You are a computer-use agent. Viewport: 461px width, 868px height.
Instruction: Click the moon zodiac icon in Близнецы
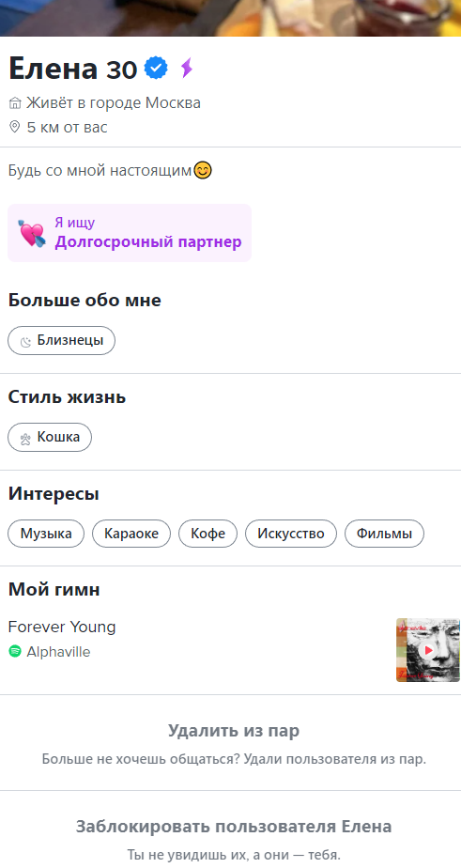pos(25,342)
